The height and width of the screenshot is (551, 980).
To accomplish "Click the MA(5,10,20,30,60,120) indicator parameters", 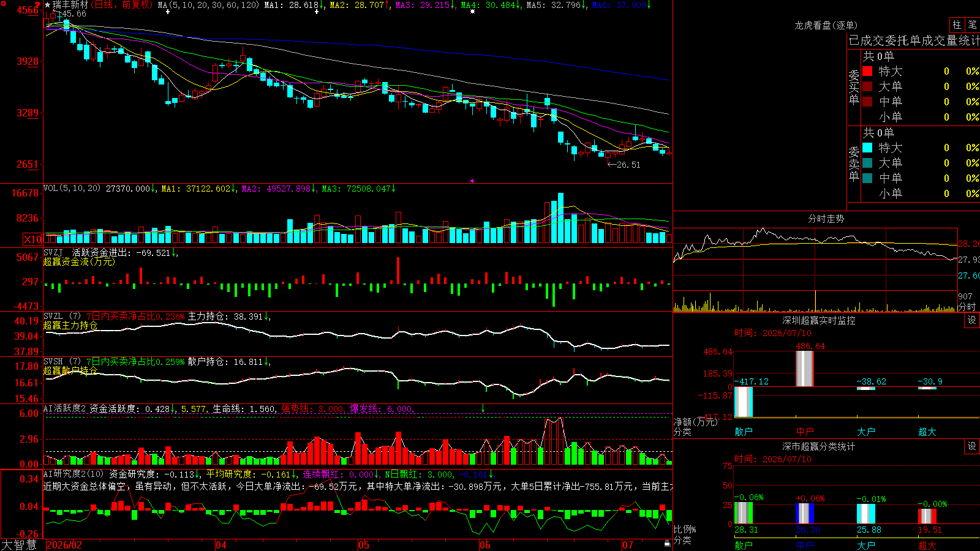I will 209,5.
